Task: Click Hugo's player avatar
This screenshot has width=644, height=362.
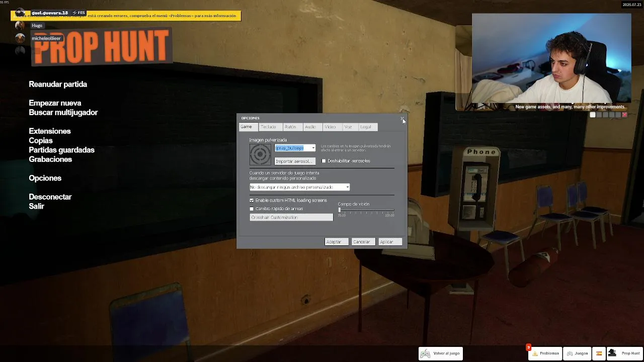Action: coord(20,25)
